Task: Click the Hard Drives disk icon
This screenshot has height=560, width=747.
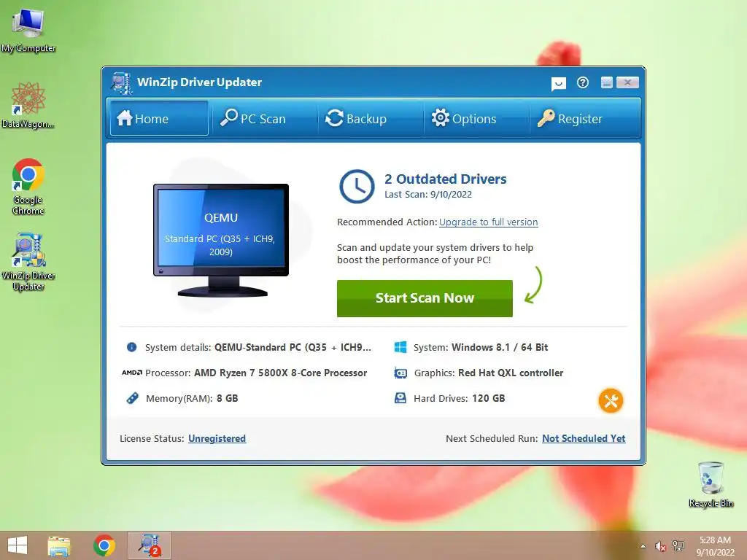Action: (400, 398)
